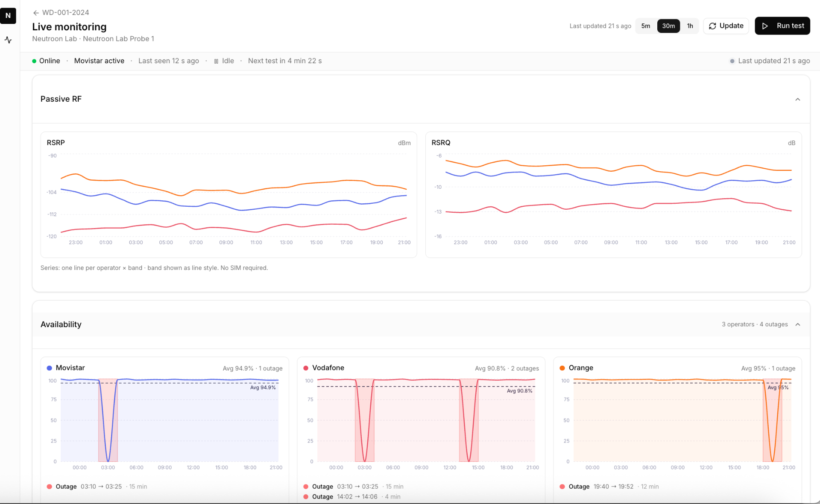
Task: Click the play icon in Run test
Action: pyautogui.click(x=765, y=26)
